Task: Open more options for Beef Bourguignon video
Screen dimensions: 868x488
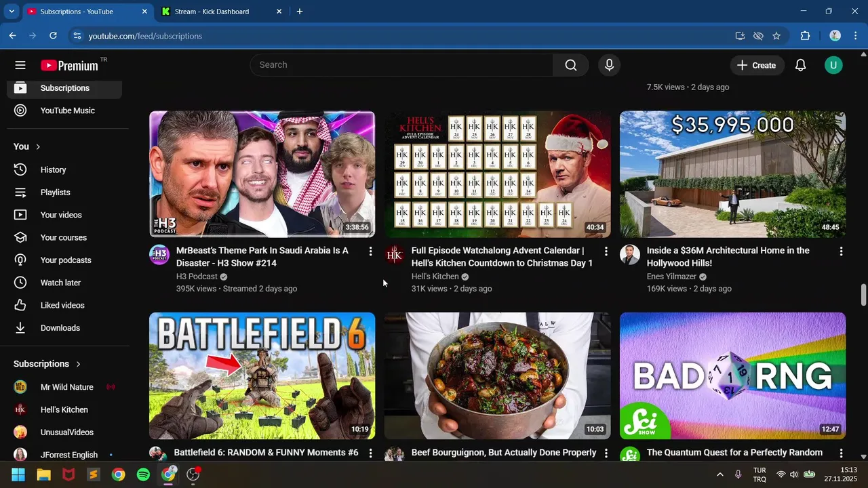Action: 606,453
